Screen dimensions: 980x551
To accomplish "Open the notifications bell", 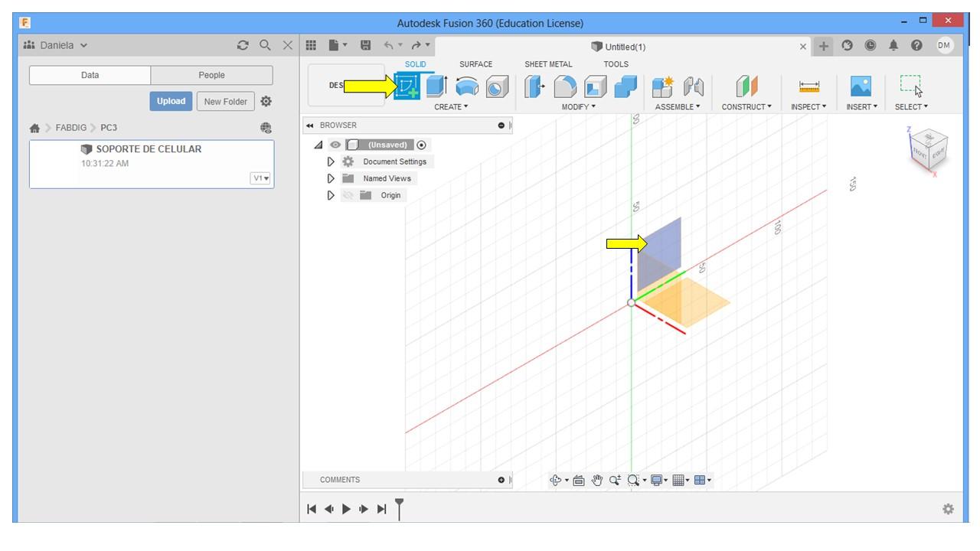I will (893, 46).
